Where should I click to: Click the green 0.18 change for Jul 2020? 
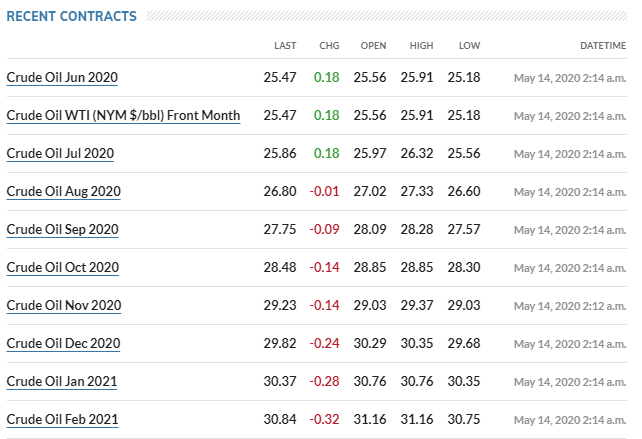coord(326,154)
